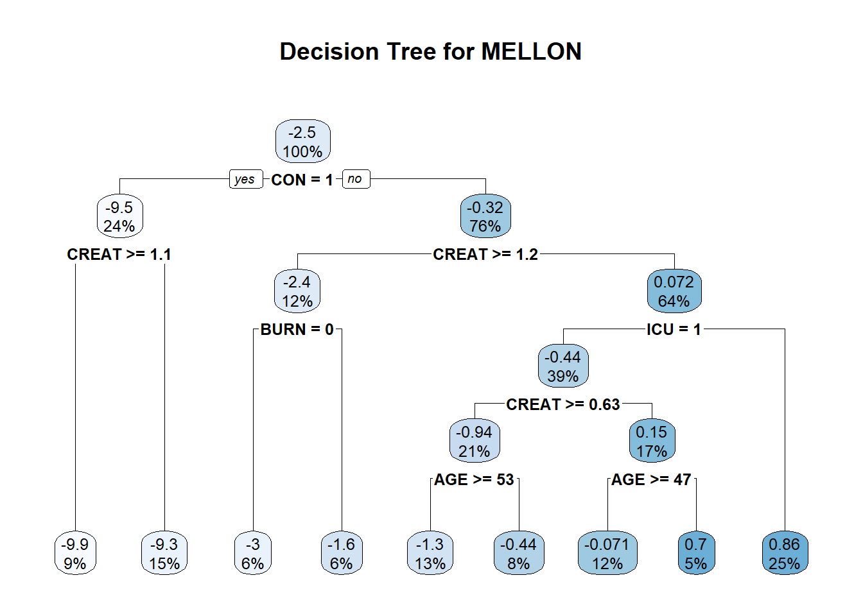
Task: Select node with -2.4 and 12%
Action: [297, 291]
